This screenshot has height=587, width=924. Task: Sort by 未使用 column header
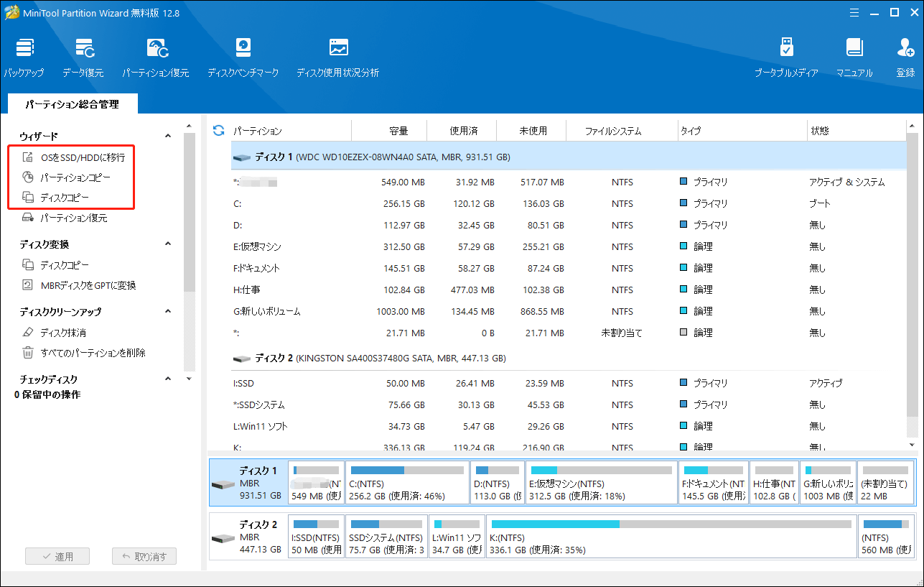pos(533,131)
